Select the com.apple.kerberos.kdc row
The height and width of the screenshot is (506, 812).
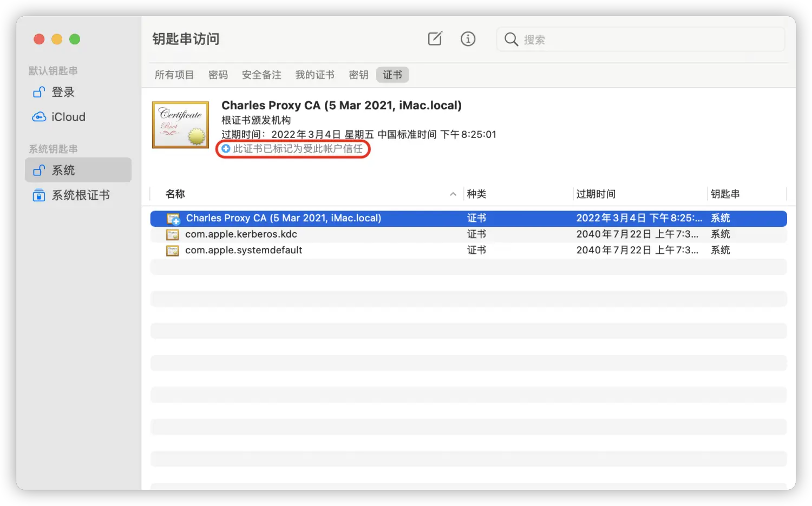pos(469,234)
